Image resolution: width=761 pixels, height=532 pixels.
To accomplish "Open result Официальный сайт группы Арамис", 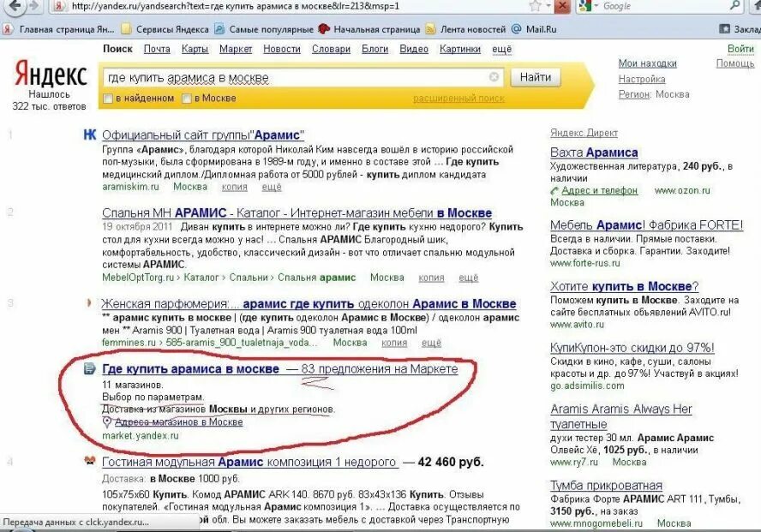I will 203,134.
